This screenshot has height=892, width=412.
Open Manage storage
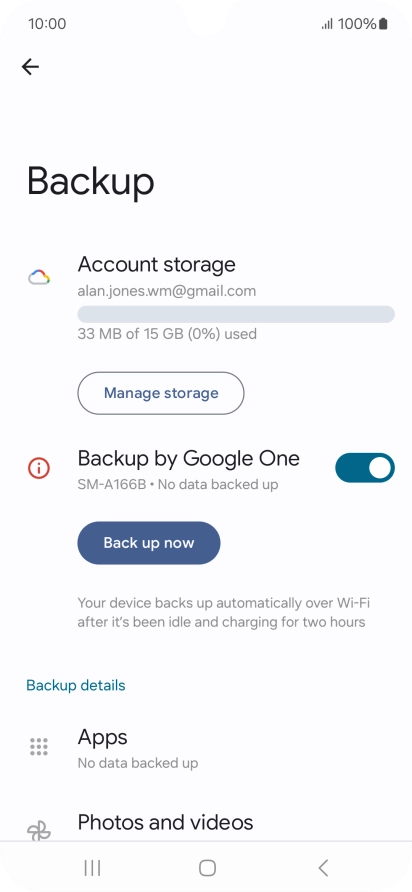tap(161, 393)
